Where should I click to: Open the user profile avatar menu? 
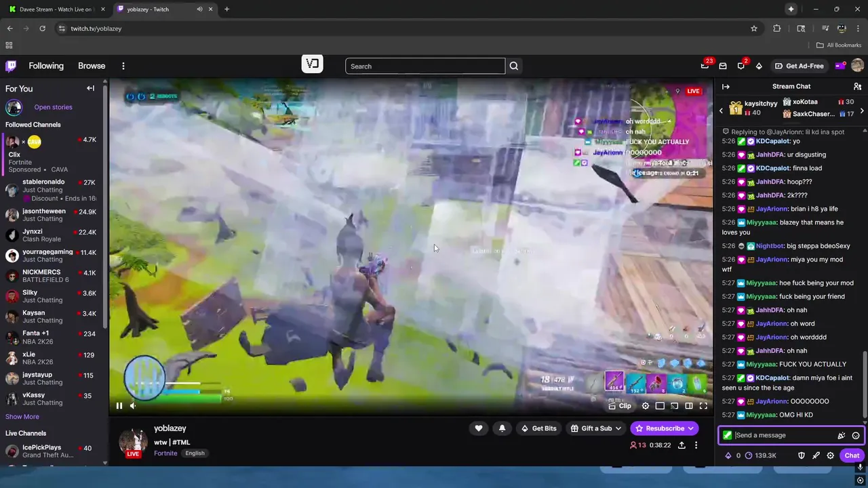pos(857,66)
